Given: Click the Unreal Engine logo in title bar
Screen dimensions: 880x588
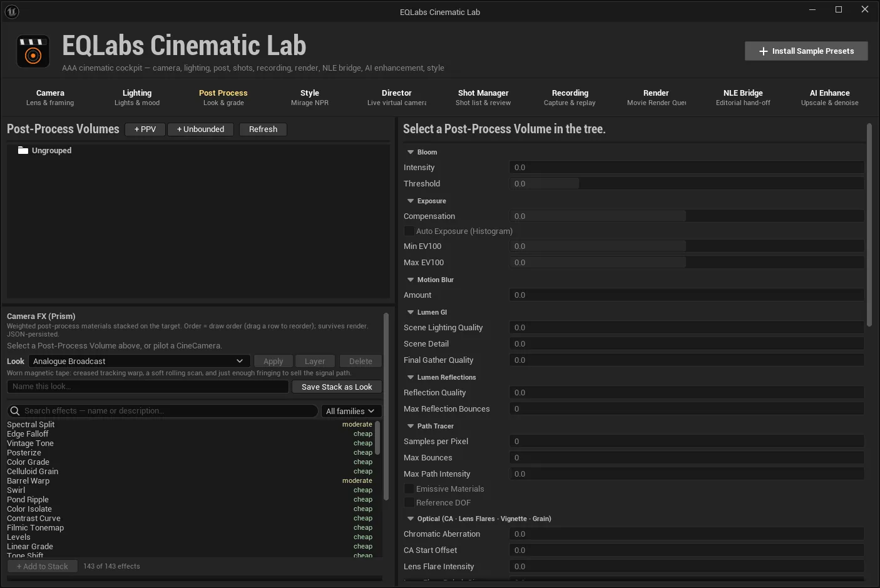Looking at the screenshot, I should tap(12, 12).
